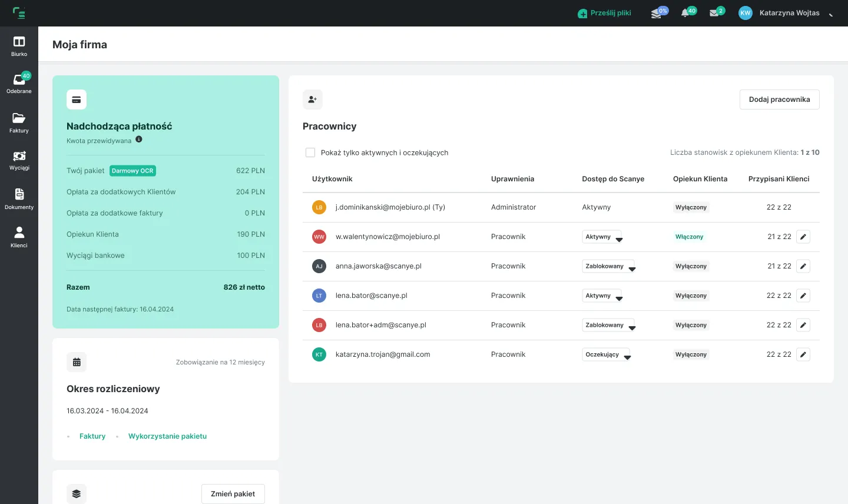Click the KT avatar of katarzyna.trojan
The height and width of the screenshot is (504, 848).
tap(319, 354)
